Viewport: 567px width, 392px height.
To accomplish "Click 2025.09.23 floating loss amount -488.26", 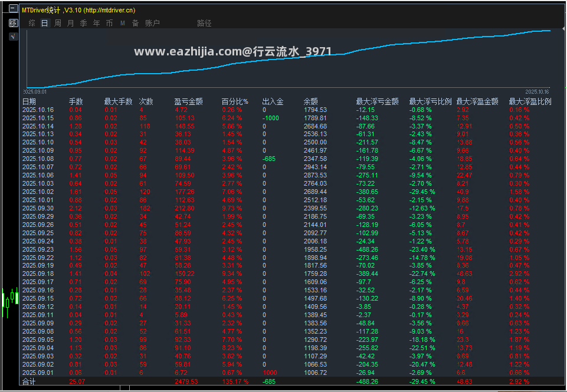I will tap(367, 249).
